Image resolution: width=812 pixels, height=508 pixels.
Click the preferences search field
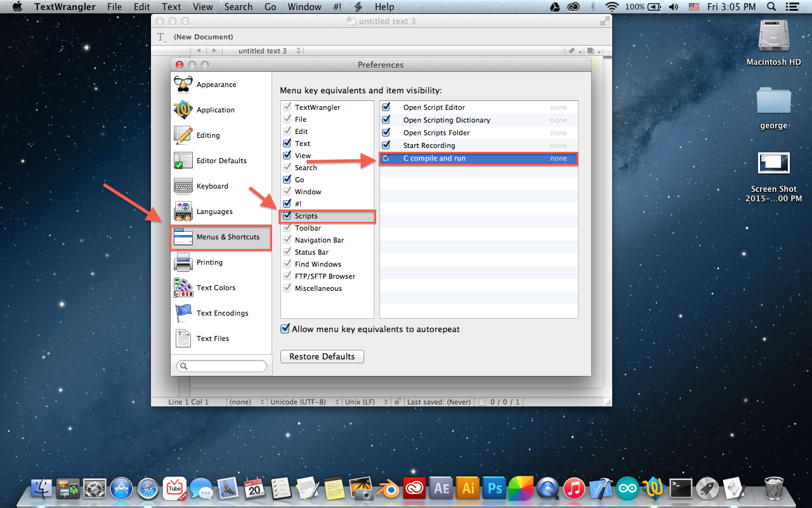[x=221, y=366]
